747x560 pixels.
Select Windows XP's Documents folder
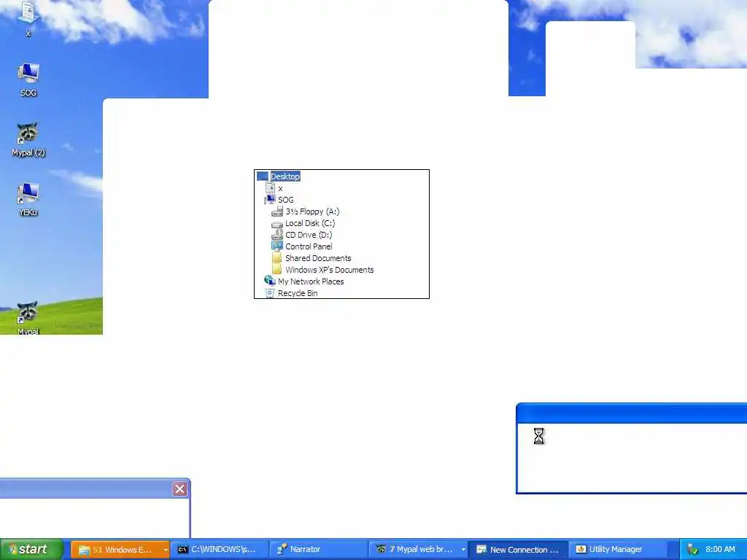(329, 270)
